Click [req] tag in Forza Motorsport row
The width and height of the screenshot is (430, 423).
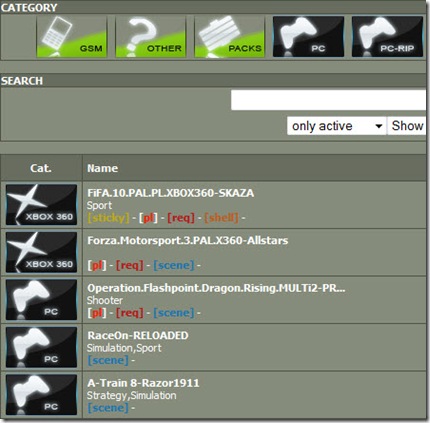[130, 266]
